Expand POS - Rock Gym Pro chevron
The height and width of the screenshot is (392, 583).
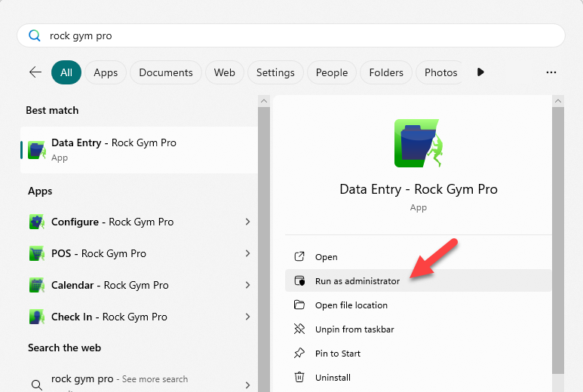(247, 253)
